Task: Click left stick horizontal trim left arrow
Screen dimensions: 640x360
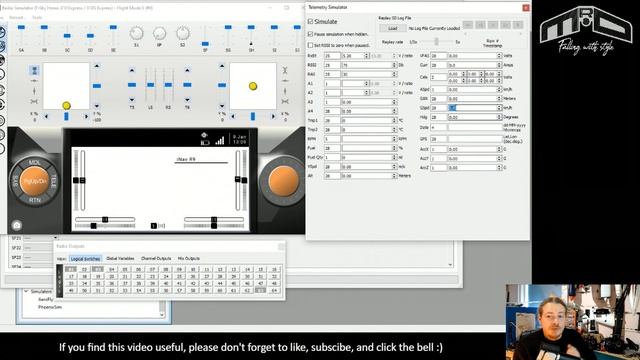Action: point(46,116)
